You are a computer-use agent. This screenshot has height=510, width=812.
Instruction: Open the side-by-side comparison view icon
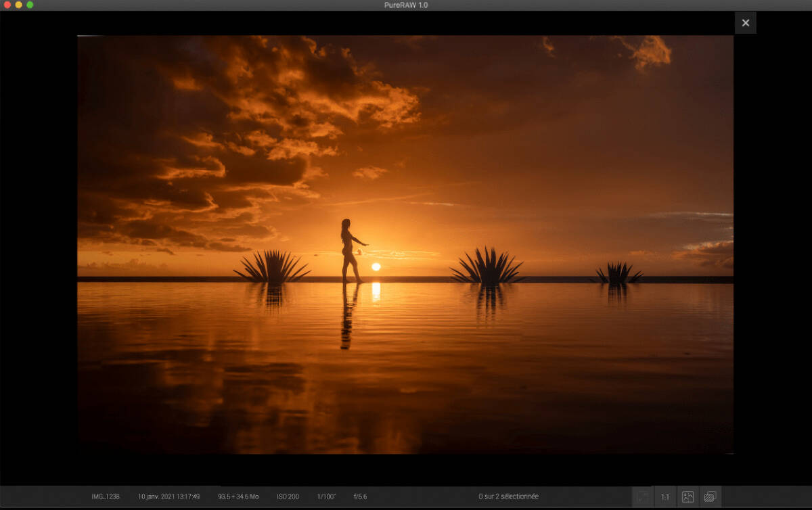point(687,497)
